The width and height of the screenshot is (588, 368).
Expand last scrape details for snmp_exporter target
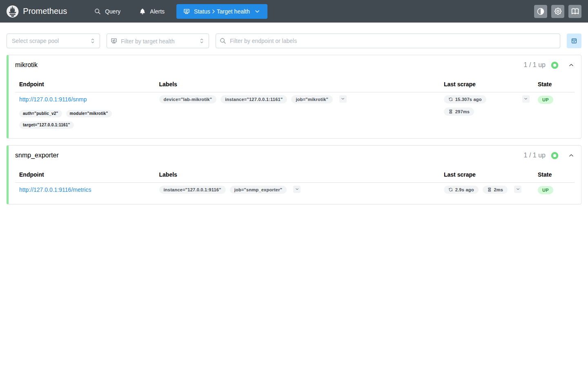(x=518, y=189)
